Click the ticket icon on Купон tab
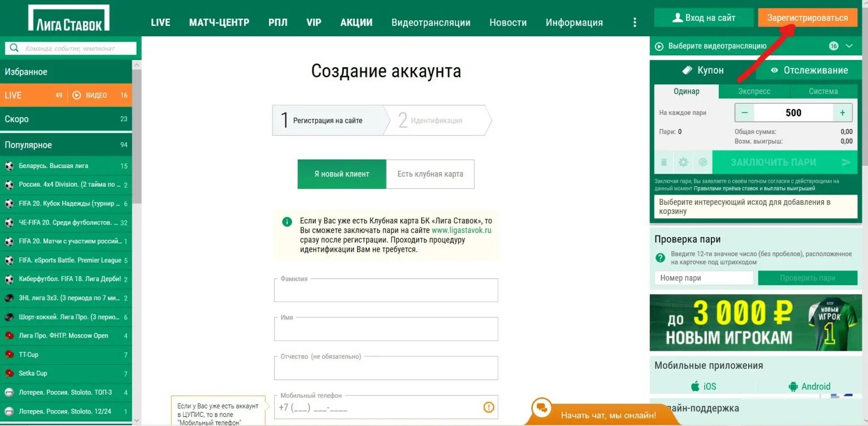Image resolution: width=868 pixels, height=426 pixels. pos(687,70)
